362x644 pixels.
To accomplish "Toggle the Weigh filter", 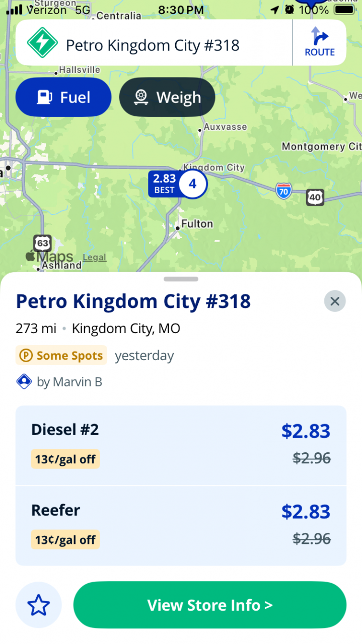I will coord(167,97).
